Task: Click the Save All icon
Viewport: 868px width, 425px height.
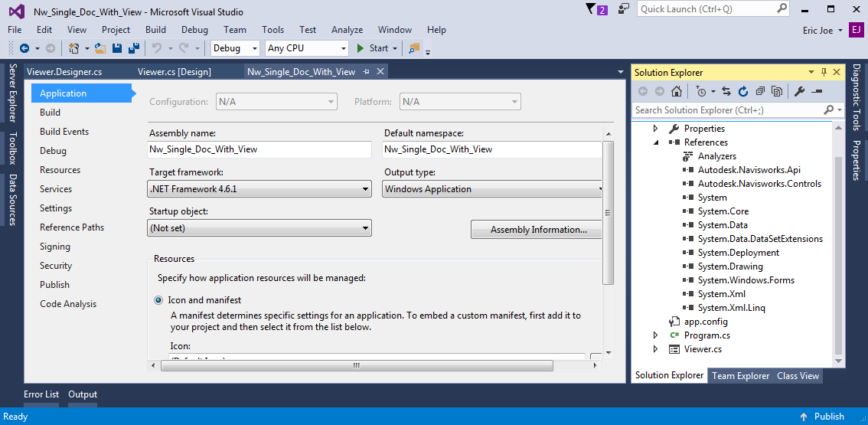Action: [133, 48]
